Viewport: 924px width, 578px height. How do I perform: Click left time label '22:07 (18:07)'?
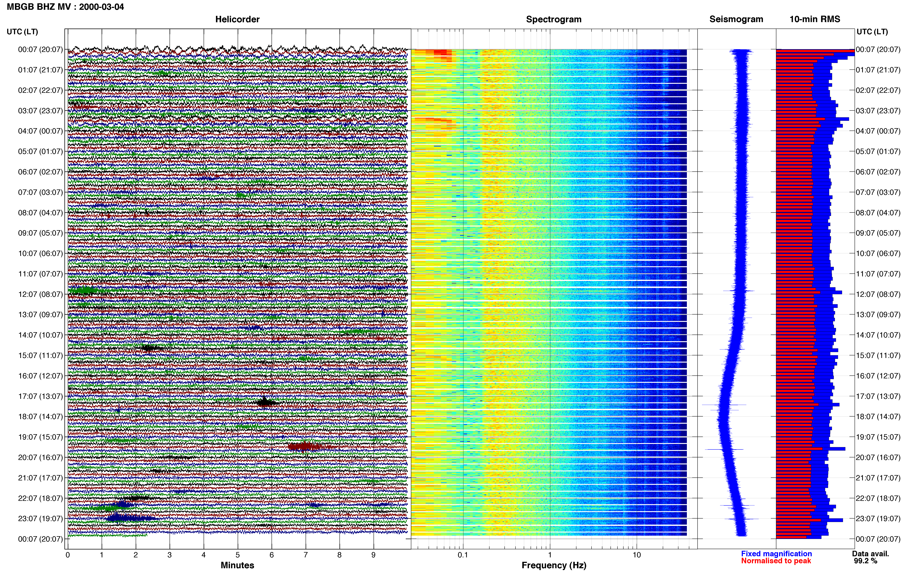point(40,498)
